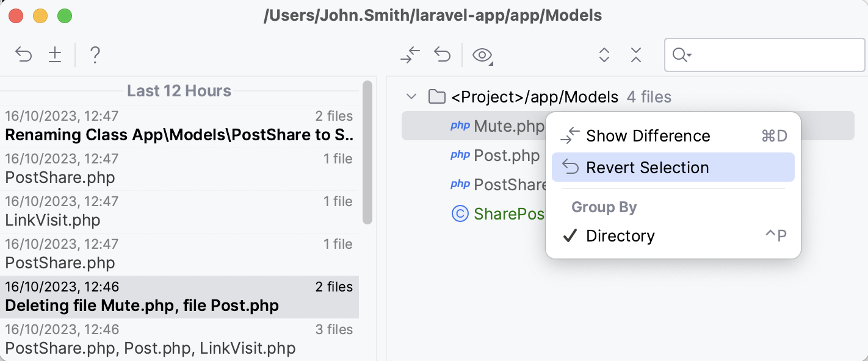Open the search options dropdown magnifier

[x=681, y=55]
